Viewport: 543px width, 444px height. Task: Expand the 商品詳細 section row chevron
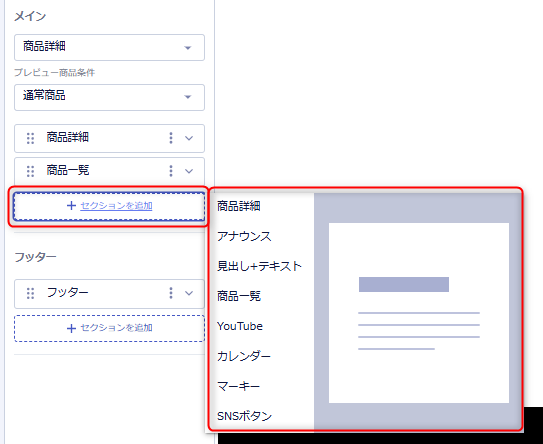point(189,138)
